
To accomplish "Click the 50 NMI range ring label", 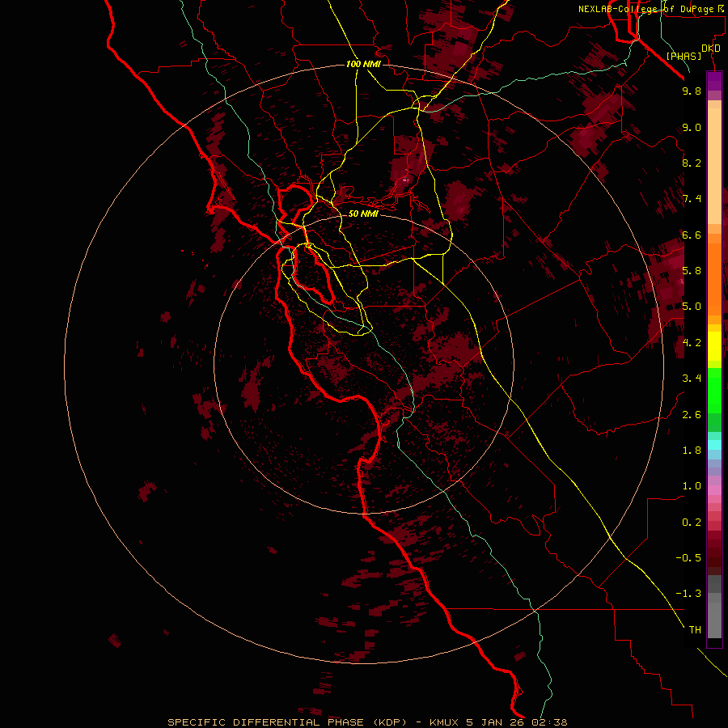I will click(363, 214).
